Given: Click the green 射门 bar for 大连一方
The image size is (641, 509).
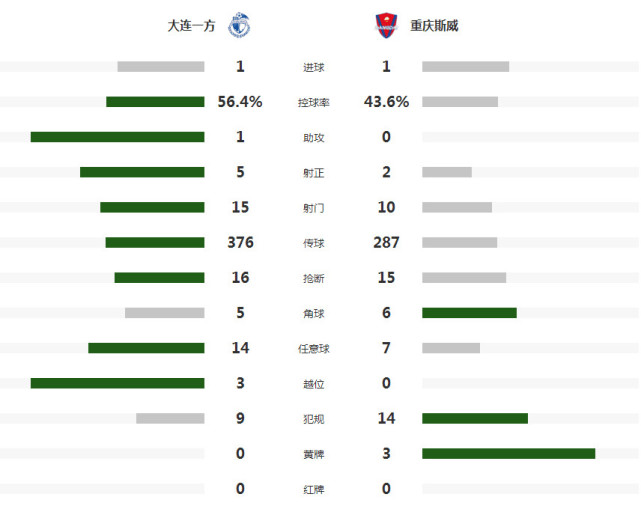Looking at the screenshot, I should click(152, 207).
